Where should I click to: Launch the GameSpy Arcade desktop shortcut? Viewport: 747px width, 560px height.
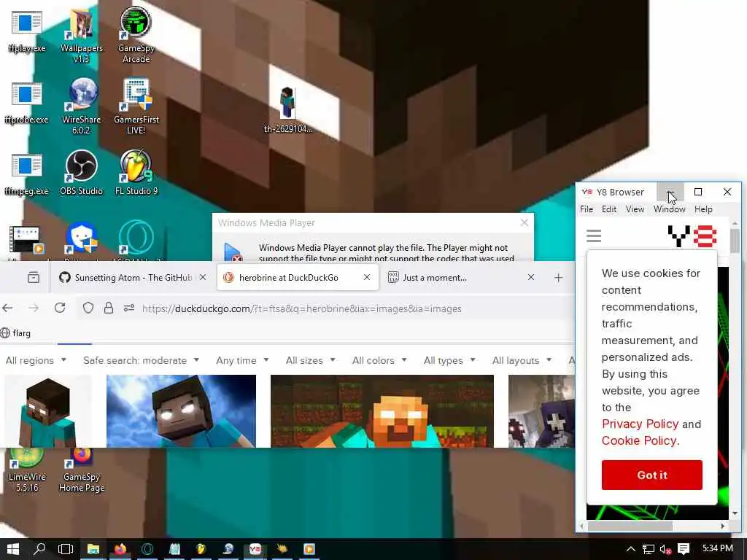(x=136, y=36)
